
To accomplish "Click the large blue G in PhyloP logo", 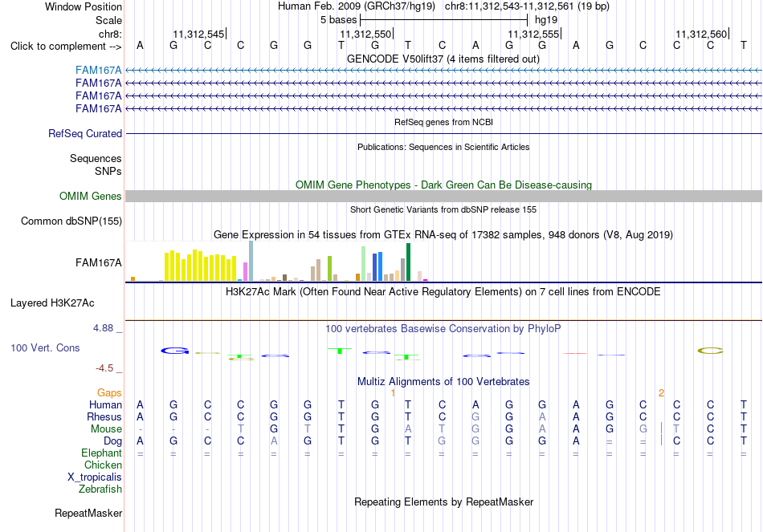I will pyautogui.click(x=174, y=351).
